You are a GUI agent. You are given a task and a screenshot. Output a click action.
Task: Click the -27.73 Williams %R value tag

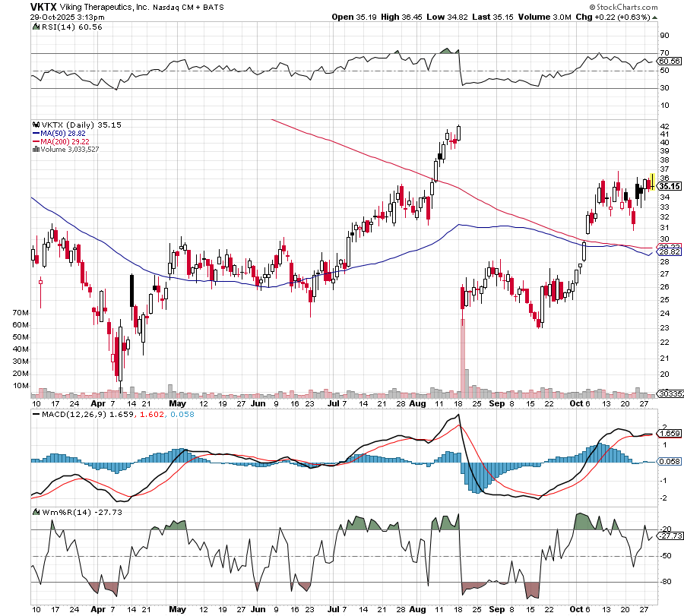coord(669,535)
